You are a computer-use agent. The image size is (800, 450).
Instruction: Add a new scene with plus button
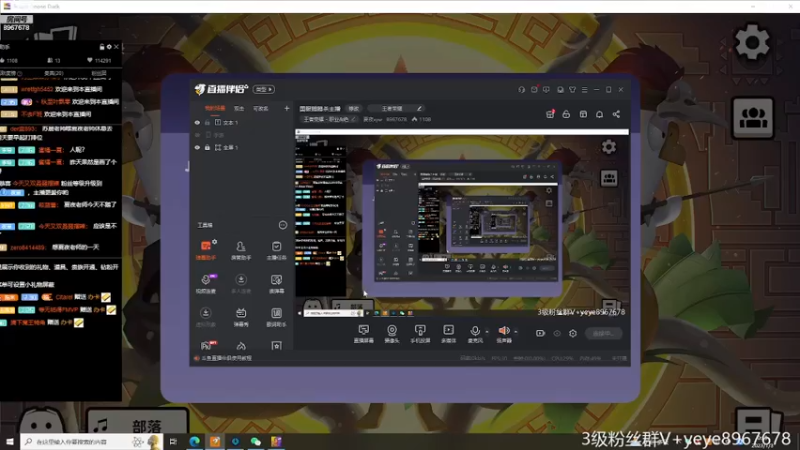287,108
